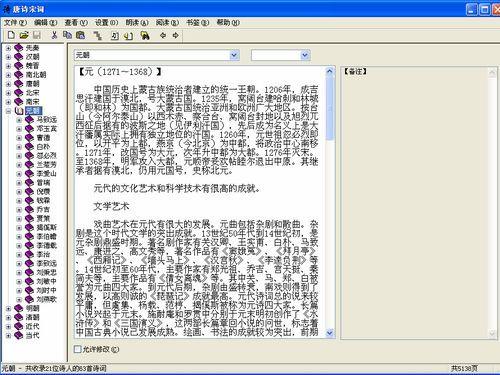This screenshot has height=375, width=500.
Task: Open the 书签 menu
Action: [x=198, y=23]
